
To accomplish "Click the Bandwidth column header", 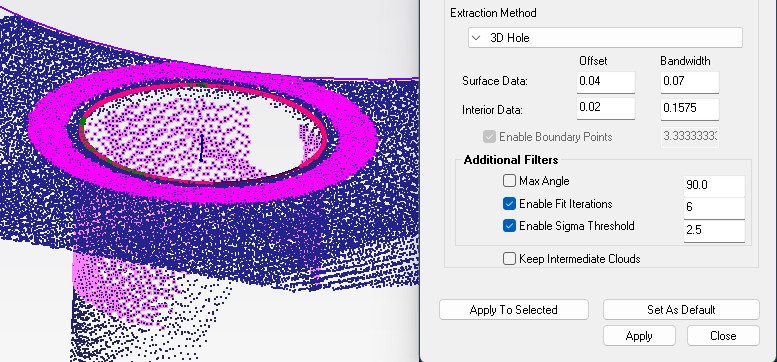I will [685, 61].
